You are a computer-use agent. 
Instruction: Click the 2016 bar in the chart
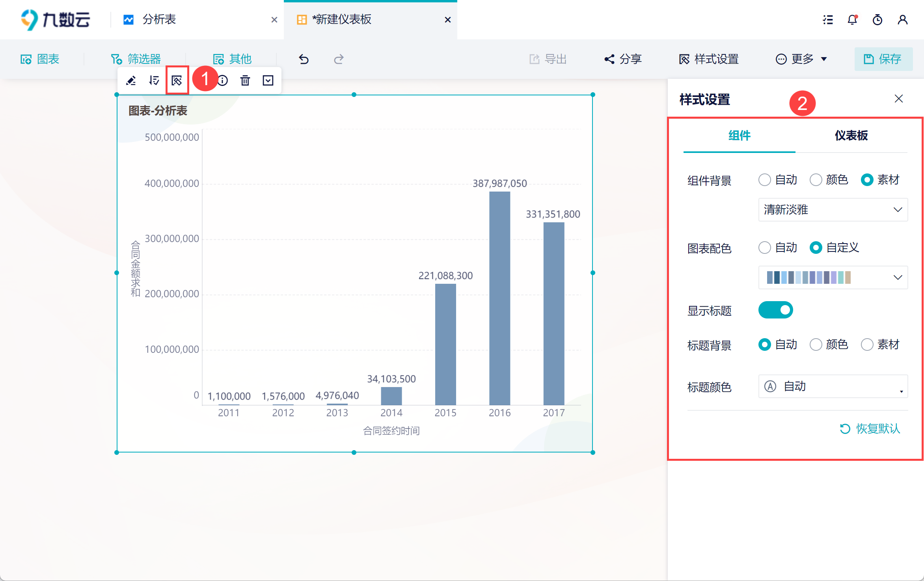tap(499, 298)
